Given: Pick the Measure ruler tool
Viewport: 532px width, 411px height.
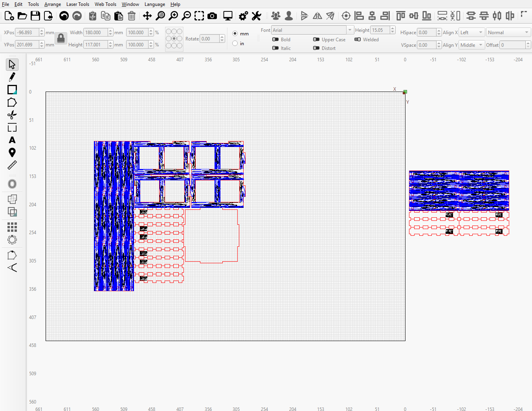Looking at the screenshot, I should (x=12, y=165).
